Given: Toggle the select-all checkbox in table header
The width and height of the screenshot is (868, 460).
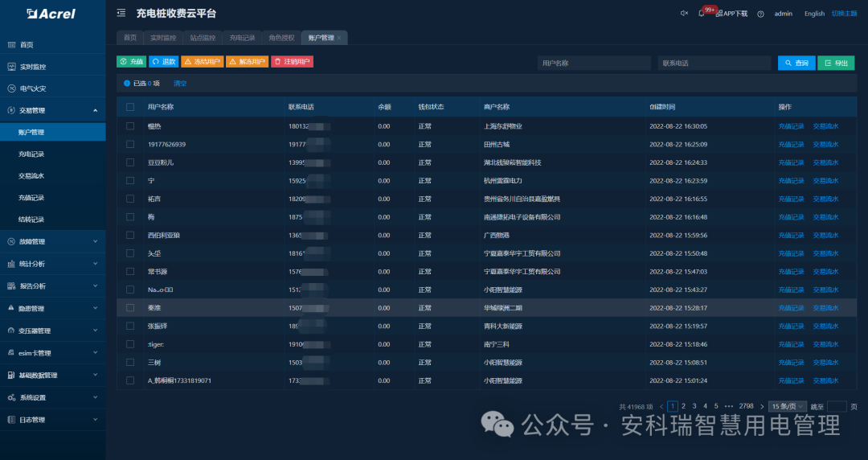Looking at the screenshot, I should (x=130, y=107).
